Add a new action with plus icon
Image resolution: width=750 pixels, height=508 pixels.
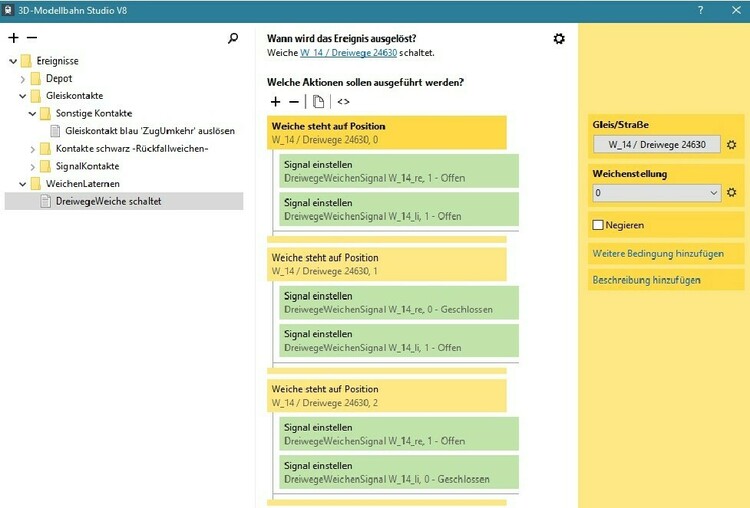(276, 102)
